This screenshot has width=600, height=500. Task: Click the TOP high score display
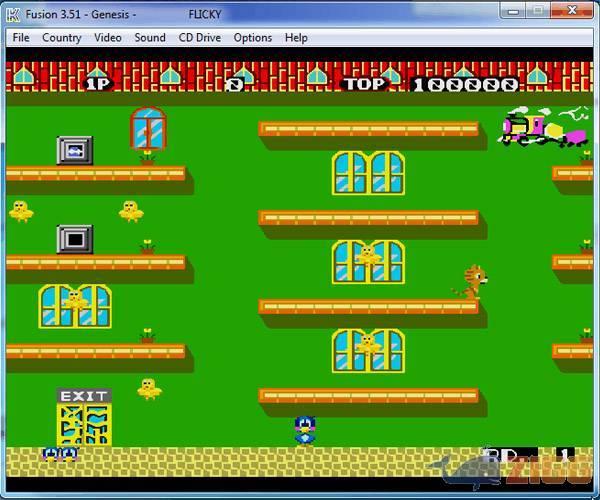pyautogui.click(x=431, y=84)
